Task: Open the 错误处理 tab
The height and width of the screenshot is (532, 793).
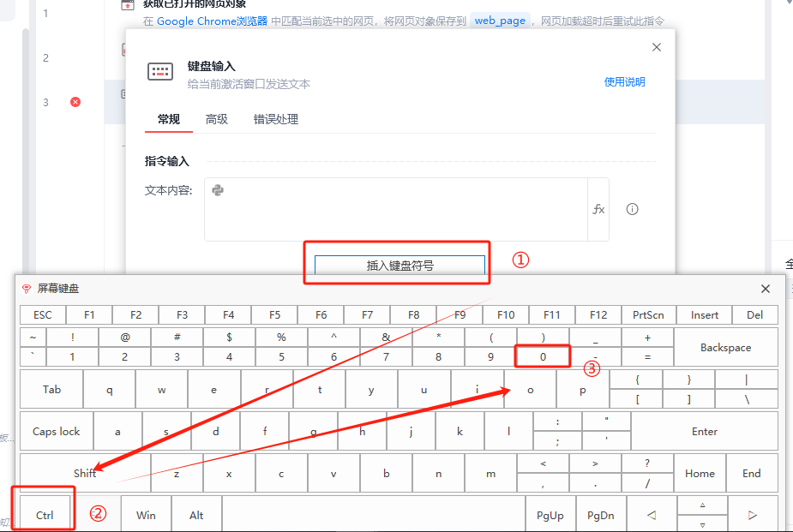Action: (276, 119)
